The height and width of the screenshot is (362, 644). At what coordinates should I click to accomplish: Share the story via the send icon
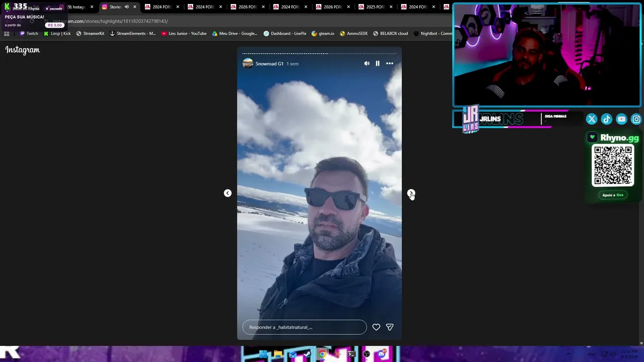click(389, 327)
